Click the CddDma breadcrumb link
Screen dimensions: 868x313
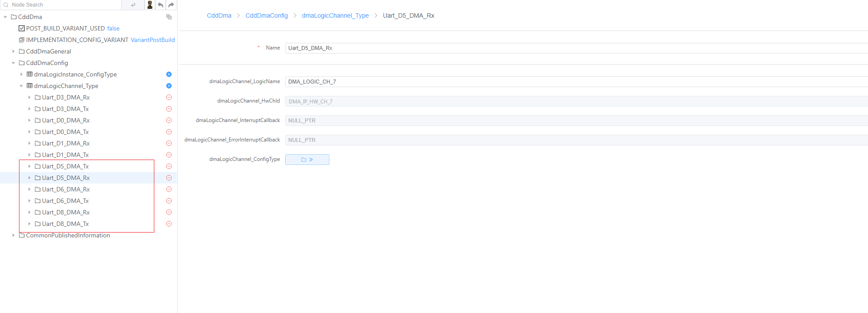tap(219, 15)
